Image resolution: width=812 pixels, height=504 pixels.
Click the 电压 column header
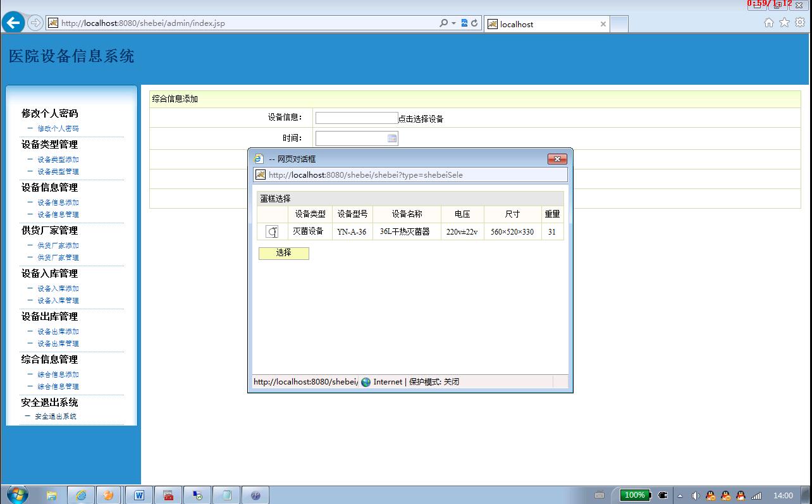click(462, 214)
